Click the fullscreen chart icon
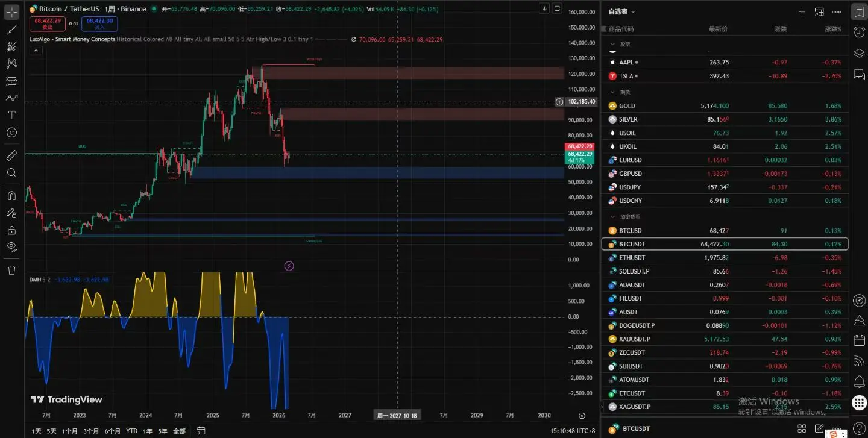The width and height of the screenshot is (868, 438). [557, 8]
